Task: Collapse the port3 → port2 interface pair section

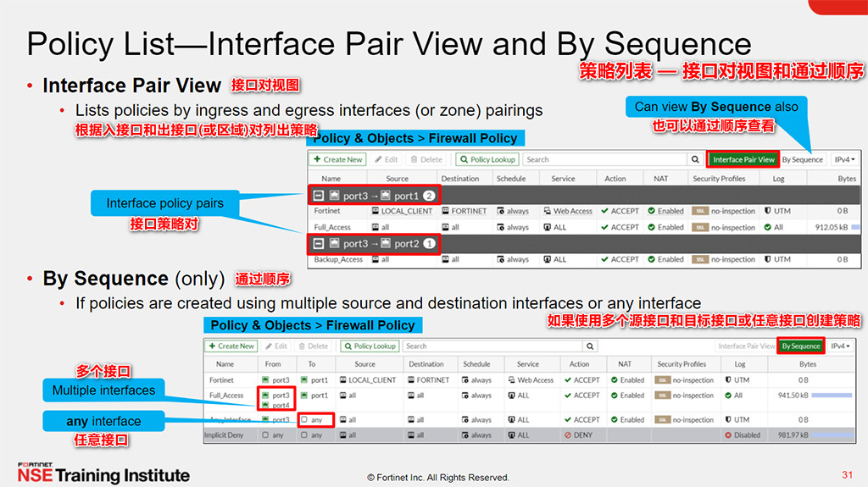Action: [x=319, y=244]
